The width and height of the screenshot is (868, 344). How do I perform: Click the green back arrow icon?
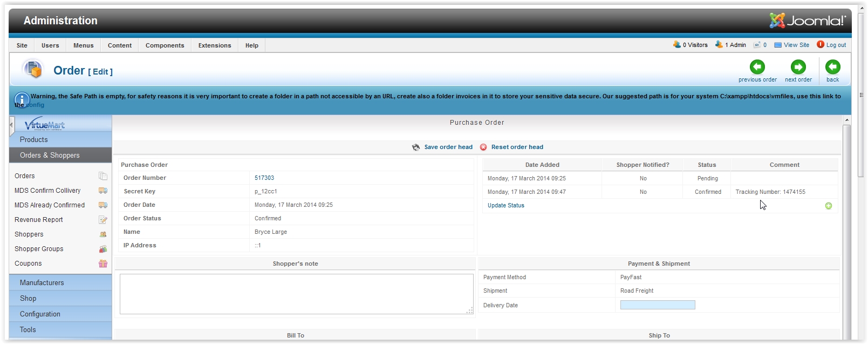pyautogui.click(x=832, y=67)
